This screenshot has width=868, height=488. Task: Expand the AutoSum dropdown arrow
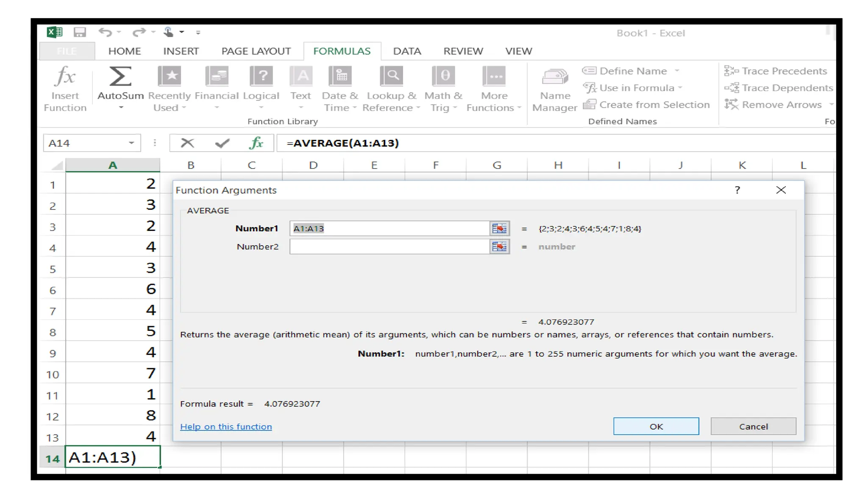pyautogui.click(x=121, y=108)
